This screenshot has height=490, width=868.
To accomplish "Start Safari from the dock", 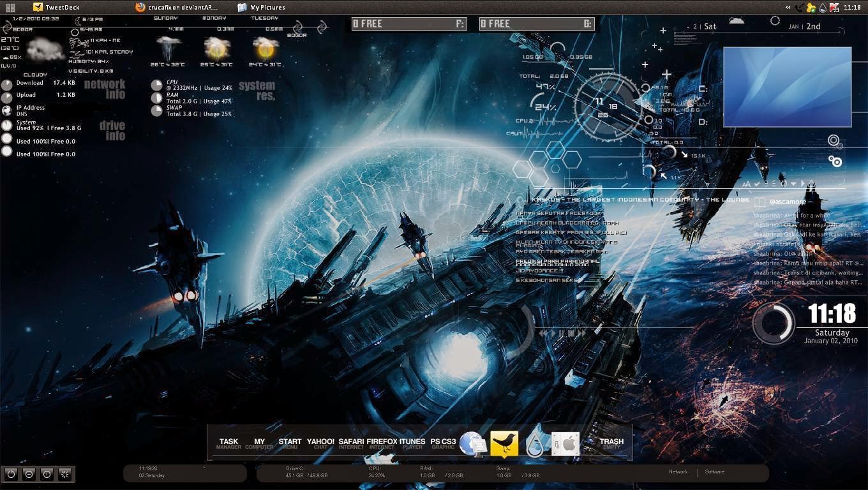I will [x=353, y=441].
